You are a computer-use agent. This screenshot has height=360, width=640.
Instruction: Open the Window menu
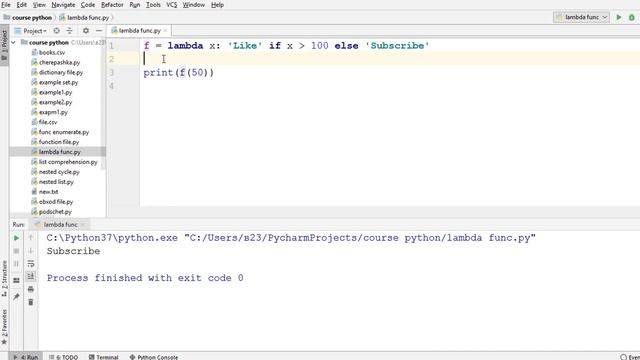click(x=193, y=5)
